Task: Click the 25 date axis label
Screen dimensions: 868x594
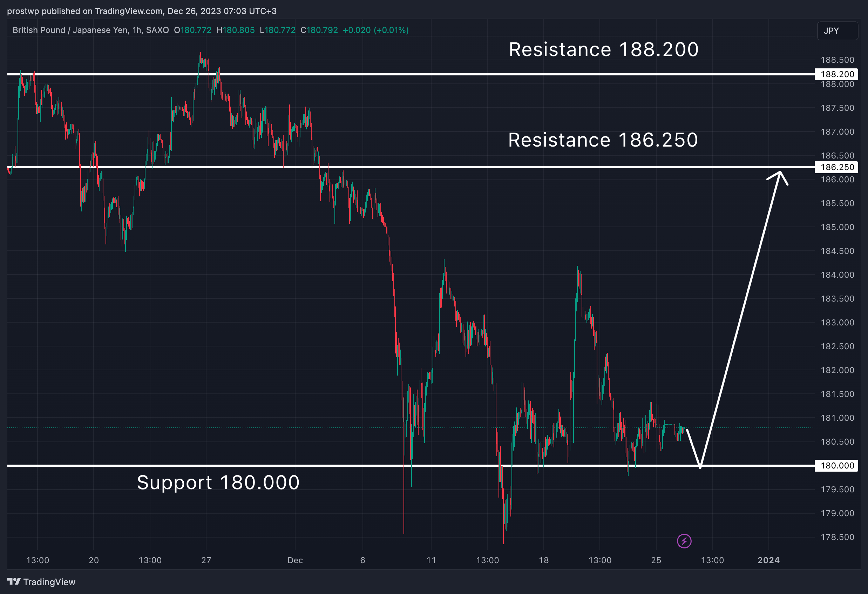Action: (656, 560)
